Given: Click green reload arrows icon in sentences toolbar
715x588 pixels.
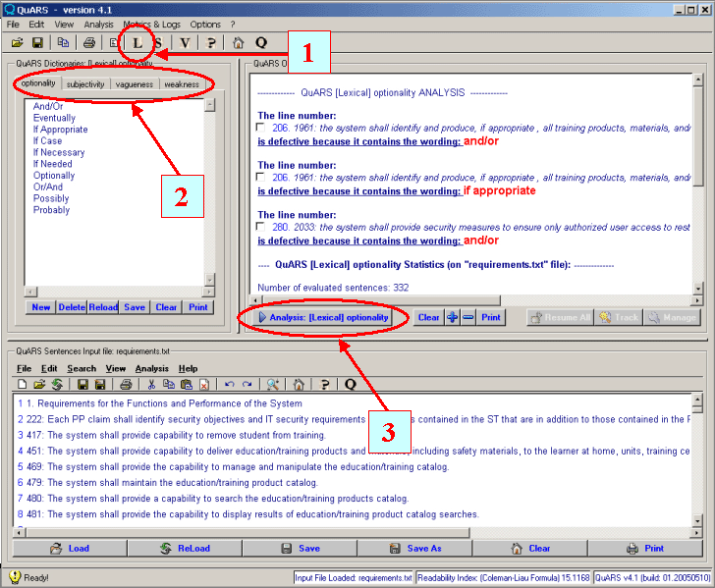Looking at the screenshot, I should (57, 384).
